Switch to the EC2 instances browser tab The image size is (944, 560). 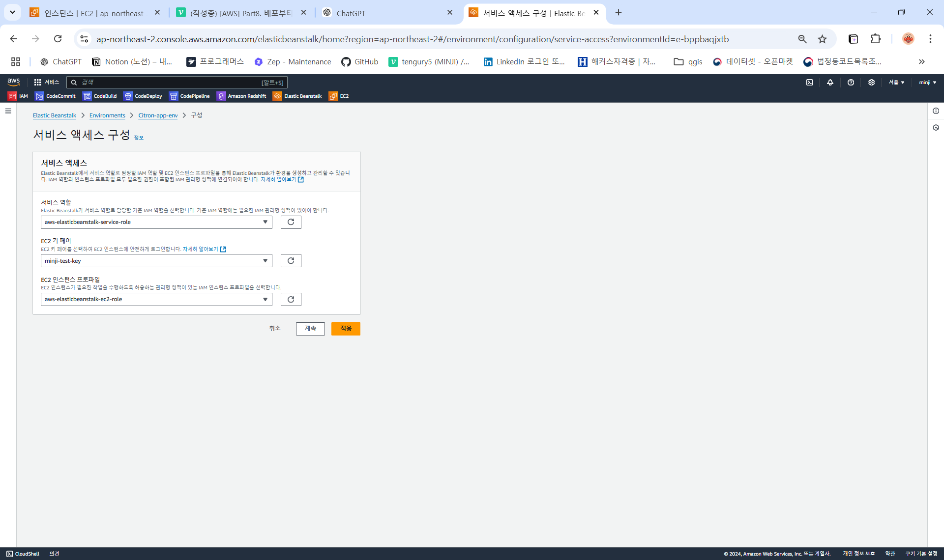click(x=94, y=13)
